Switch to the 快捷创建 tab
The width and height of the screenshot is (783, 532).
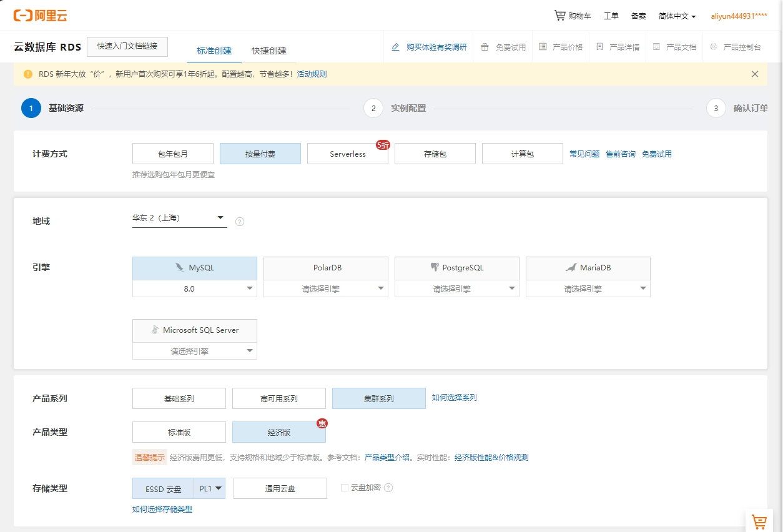tap(269, 51)
